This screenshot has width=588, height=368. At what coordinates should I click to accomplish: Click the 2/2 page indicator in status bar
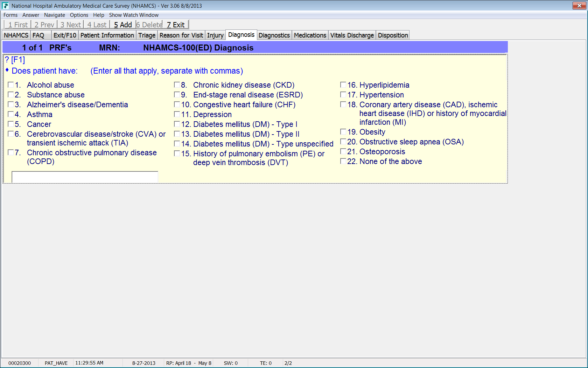288,363
